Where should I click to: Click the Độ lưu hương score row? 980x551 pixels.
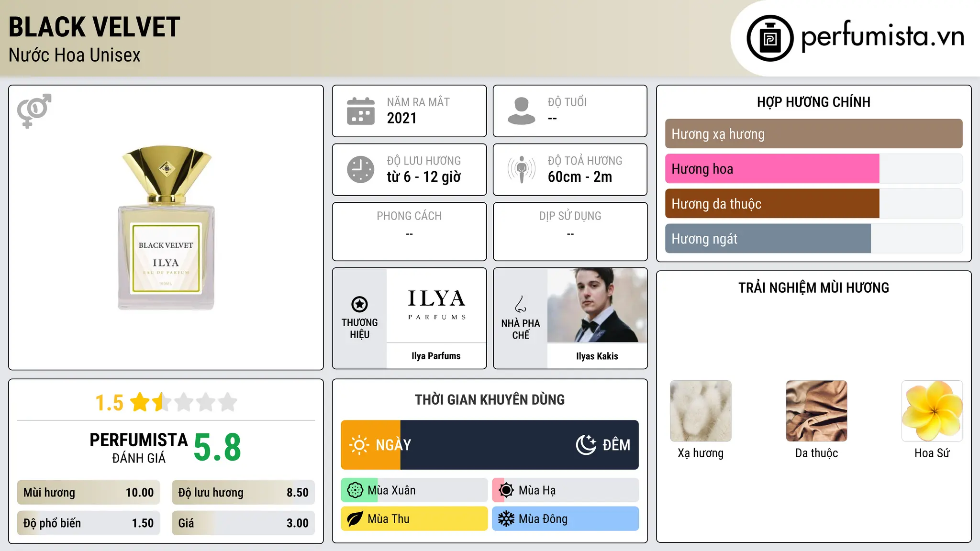click(244, 493)
